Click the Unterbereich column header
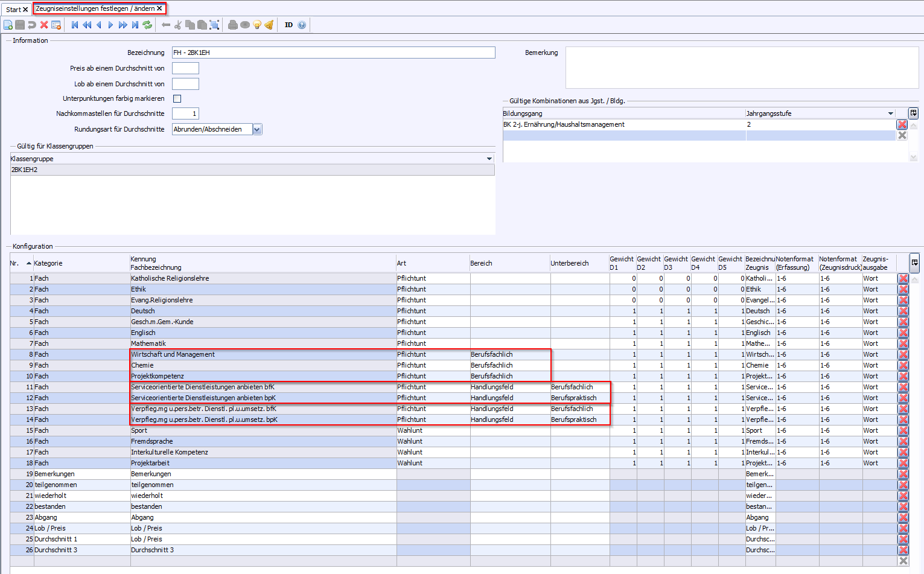 (579, 263)
